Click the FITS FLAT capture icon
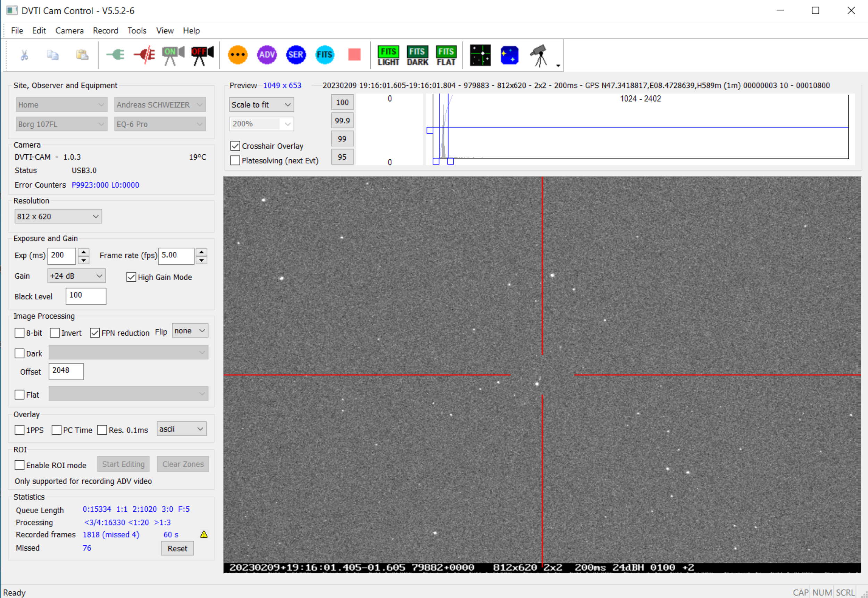868x598 pixels. tap(446, 55)
